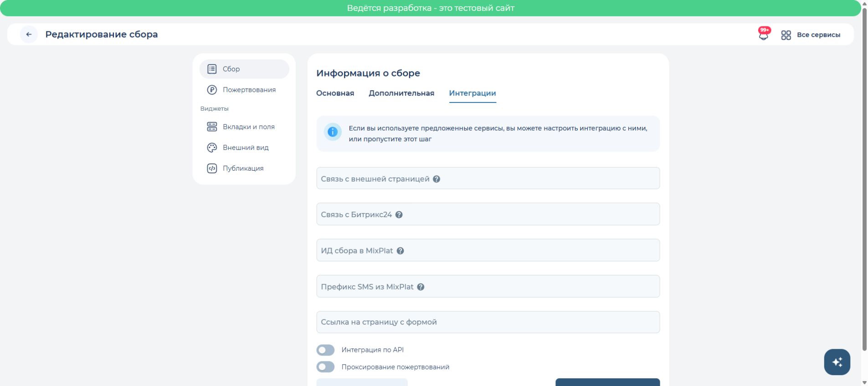The width and height of the screenshot is (868, 386).
Task: Select the Интеграции tab
Action: (x=473, y=93)
